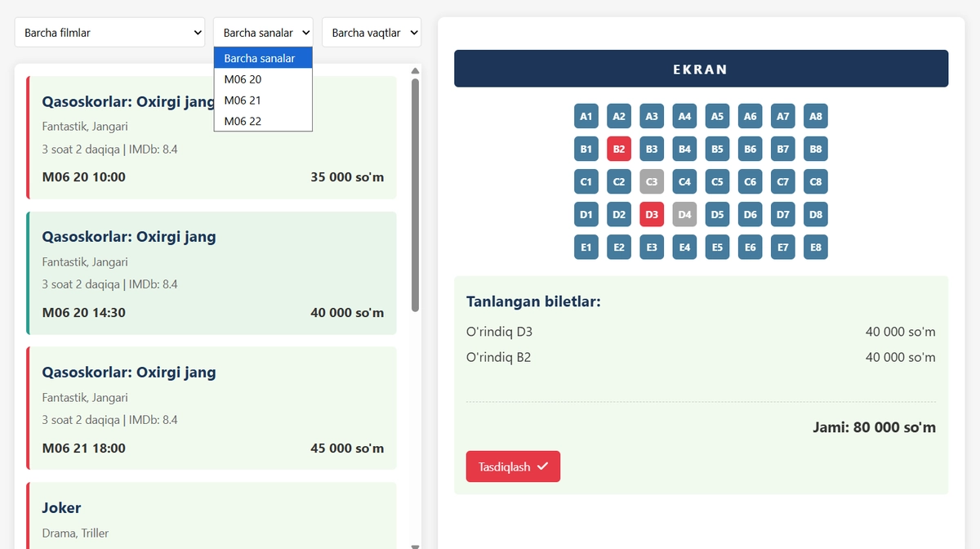Open the Barcha vaqtlar dropdown

372,33
